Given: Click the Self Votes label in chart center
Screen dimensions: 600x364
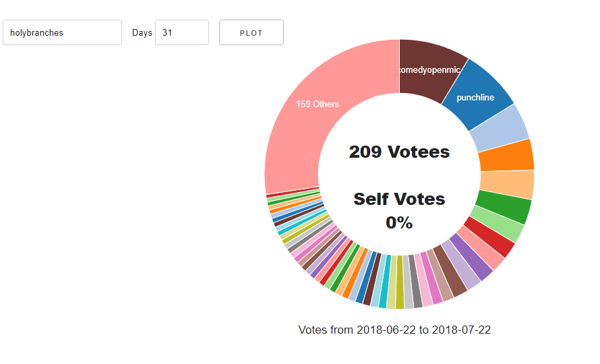Looking at the screenshot, I should 399,199.
